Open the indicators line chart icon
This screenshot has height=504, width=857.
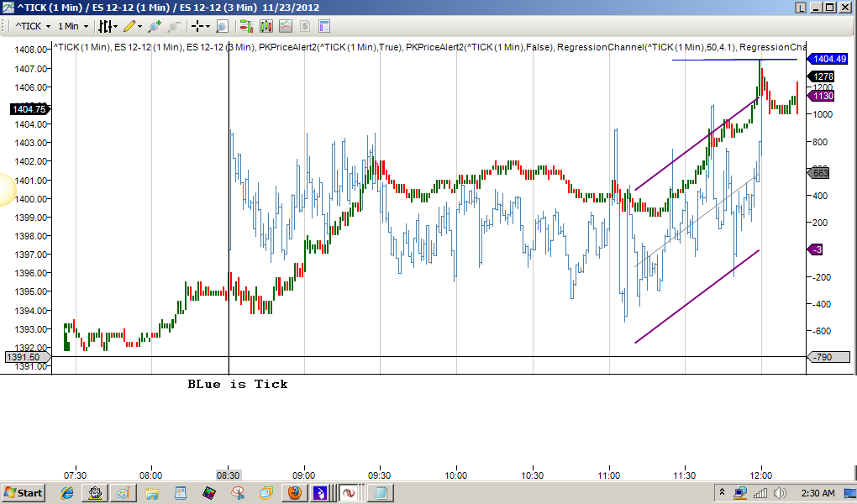(x=286, y=26)
